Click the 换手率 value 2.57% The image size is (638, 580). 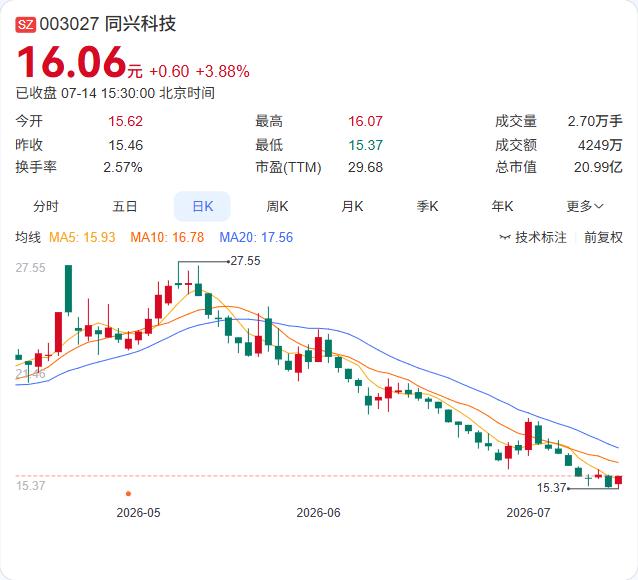click(x=123, y=167)
